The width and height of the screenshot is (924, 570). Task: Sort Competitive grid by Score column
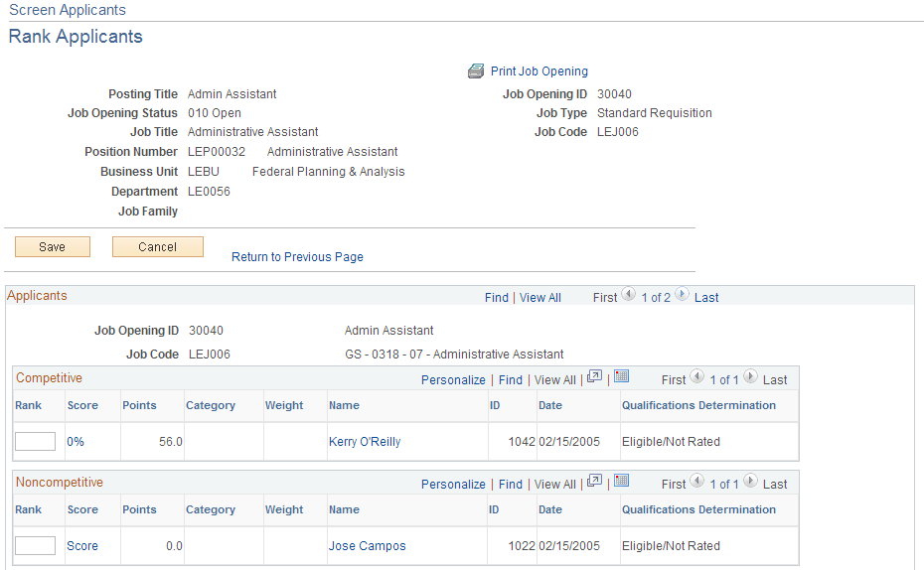coord(82,405)
